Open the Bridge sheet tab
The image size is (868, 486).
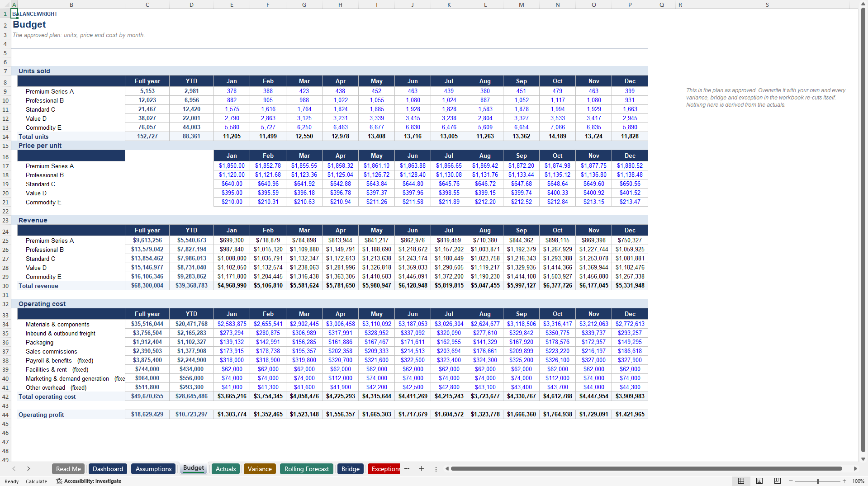351,469
